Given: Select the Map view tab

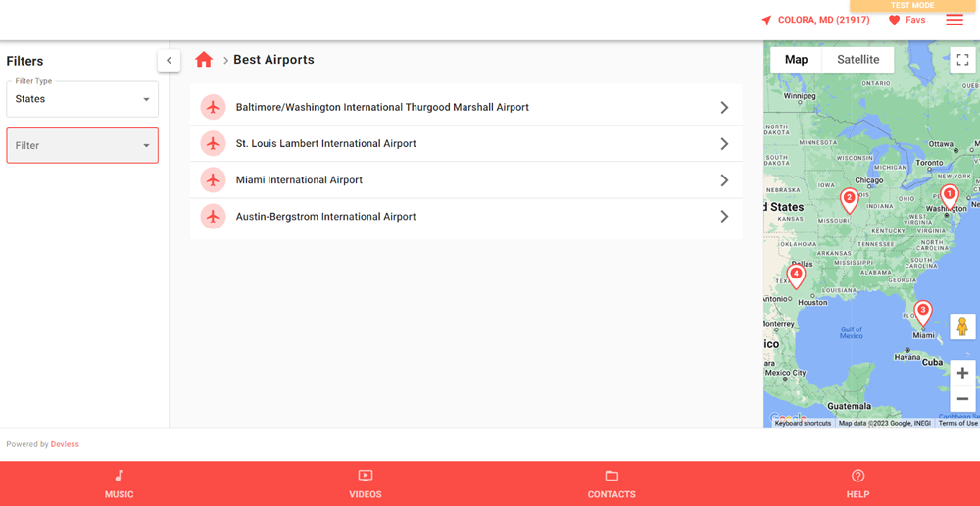Looking at the screenshot, I should 796,60.
